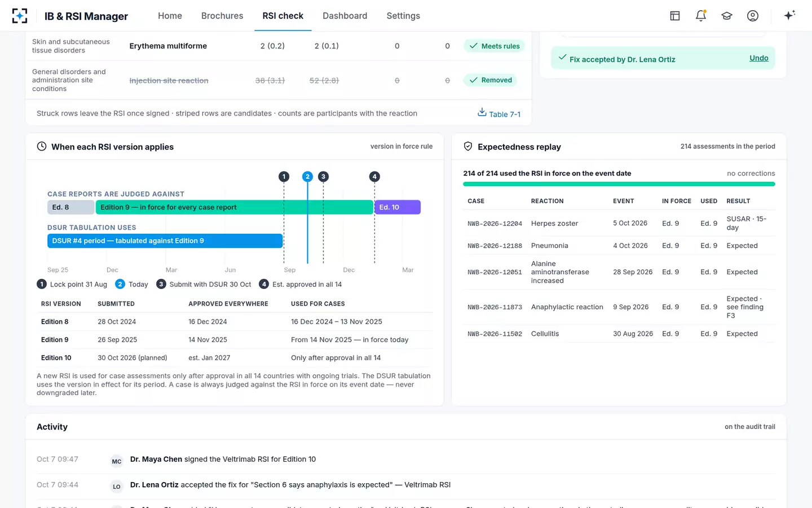This screenshot has height=508, width=812.
Task: Select timeline marker 4 above the chart
Action: click(374, 177)
